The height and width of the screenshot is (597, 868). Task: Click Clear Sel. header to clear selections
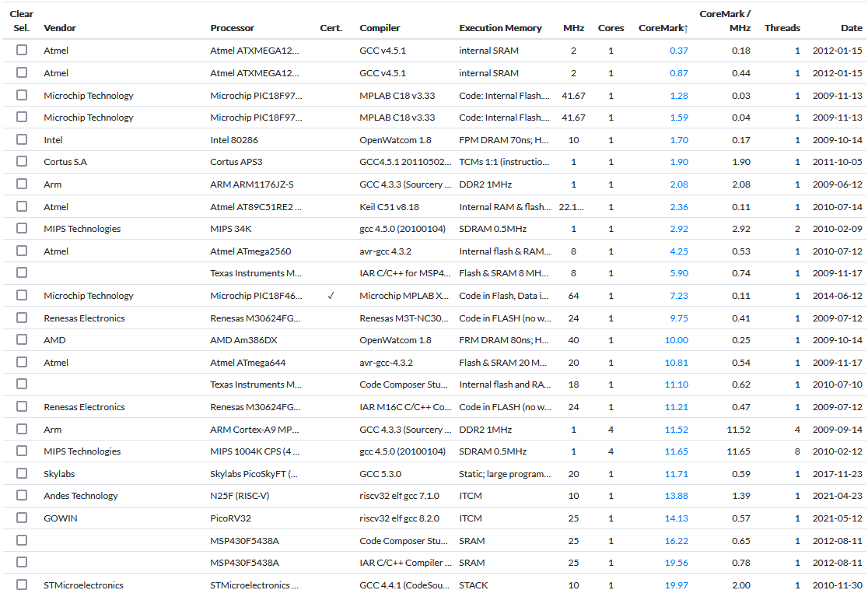[x=22, y=21]
